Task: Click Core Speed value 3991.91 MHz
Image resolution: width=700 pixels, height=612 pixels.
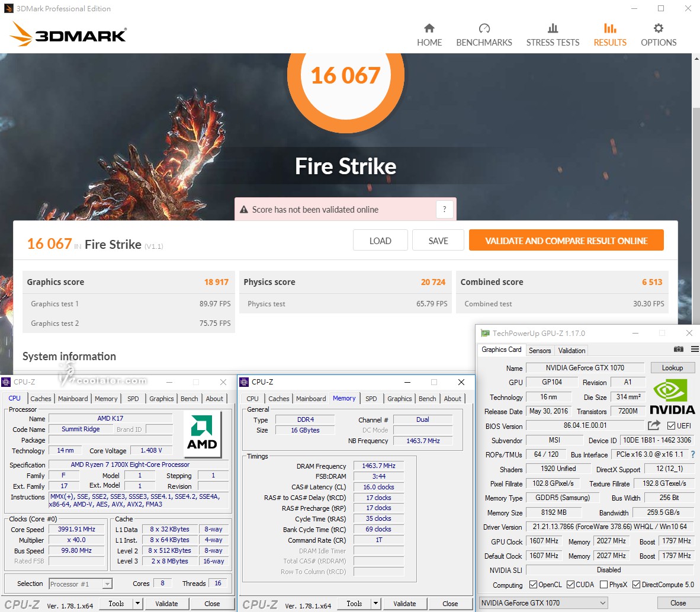Action: click(x=76, y=529)
